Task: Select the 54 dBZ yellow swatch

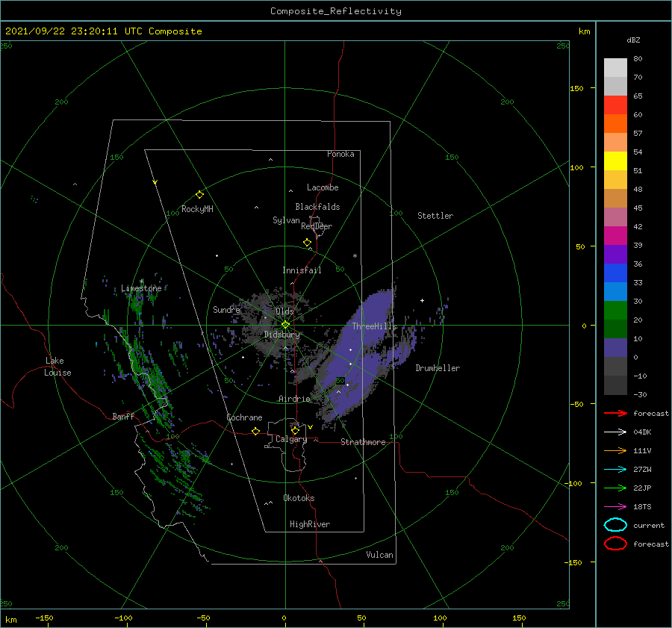Action: click(x=615, y=161)
